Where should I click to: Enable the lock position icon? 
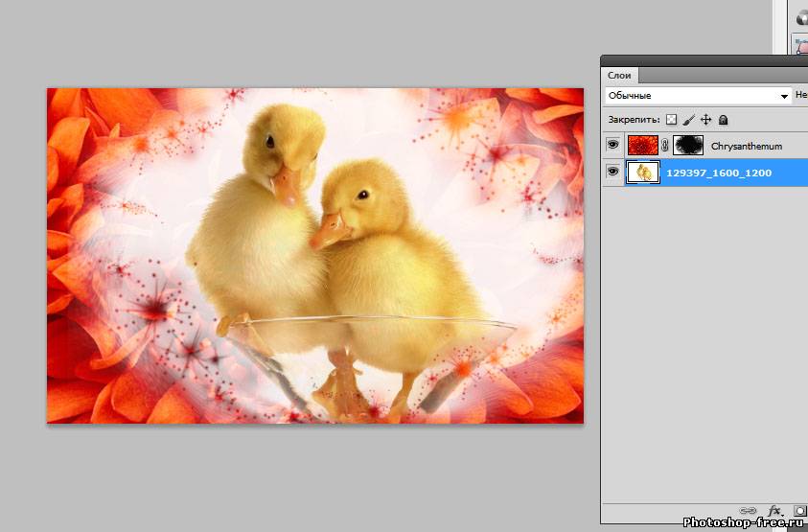[705, 120]
